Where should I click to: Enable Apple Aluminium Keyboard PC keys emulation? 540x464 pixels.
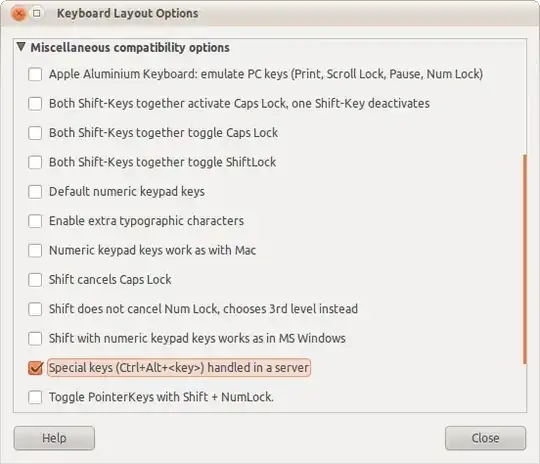(x=35, y=74)
